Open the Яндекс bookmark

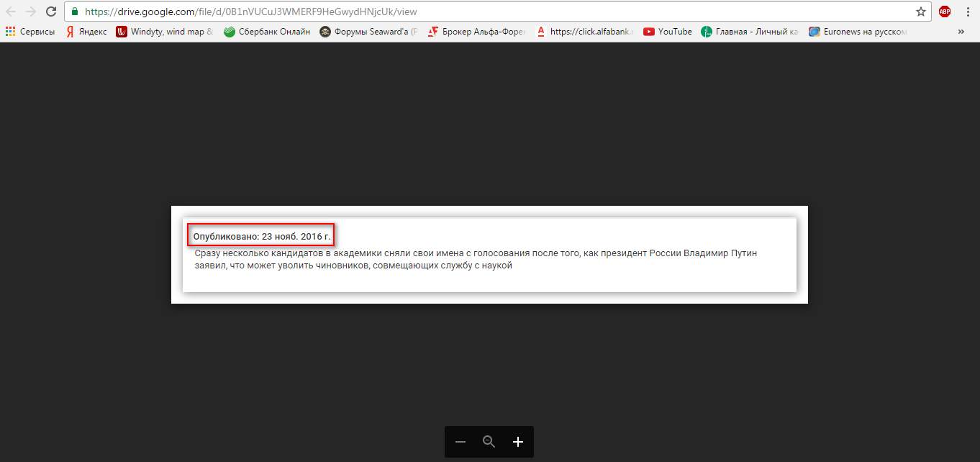click(x=86, y=32)
